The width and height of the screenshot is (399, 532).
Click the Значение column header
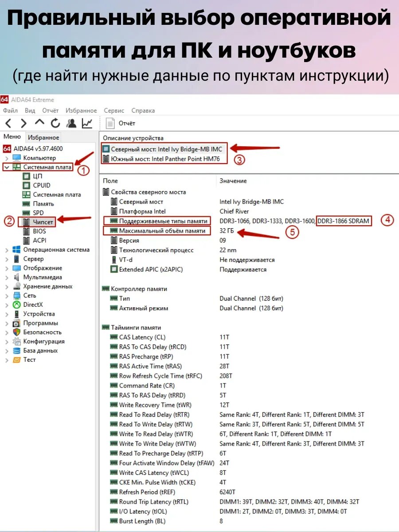233,181
